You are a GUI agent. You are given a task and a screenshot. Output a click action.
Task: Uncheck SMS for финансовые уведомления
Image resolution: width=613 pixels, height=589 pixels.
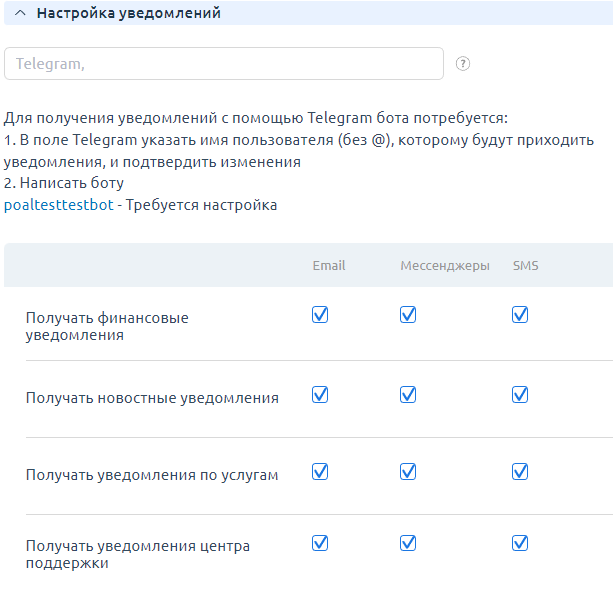(520, 315)
